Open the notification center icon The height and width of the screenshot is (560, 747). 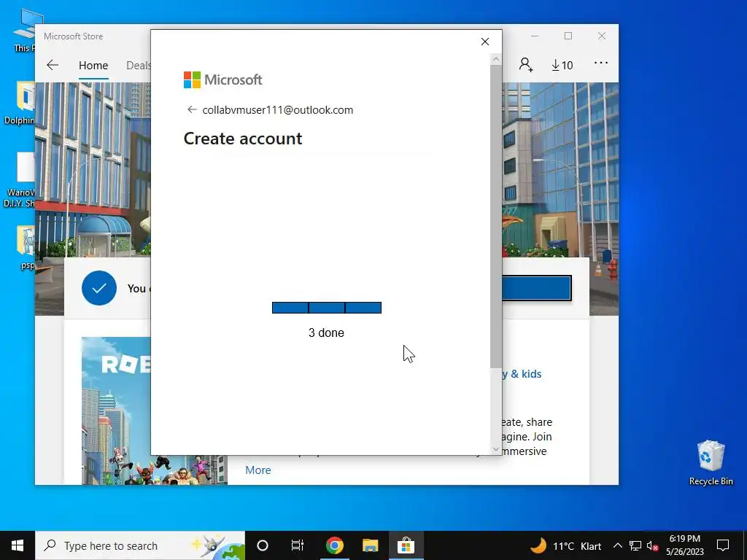723,545
